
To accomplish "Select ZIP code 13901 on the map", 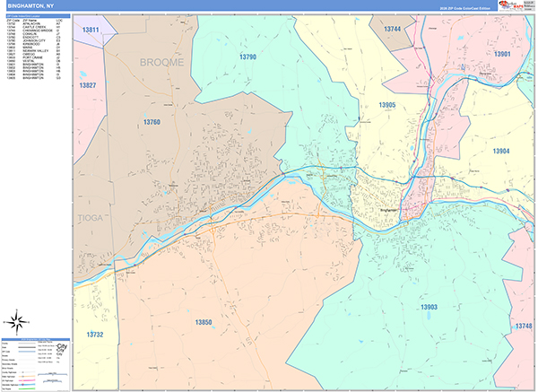I will (x=501, y=54).
